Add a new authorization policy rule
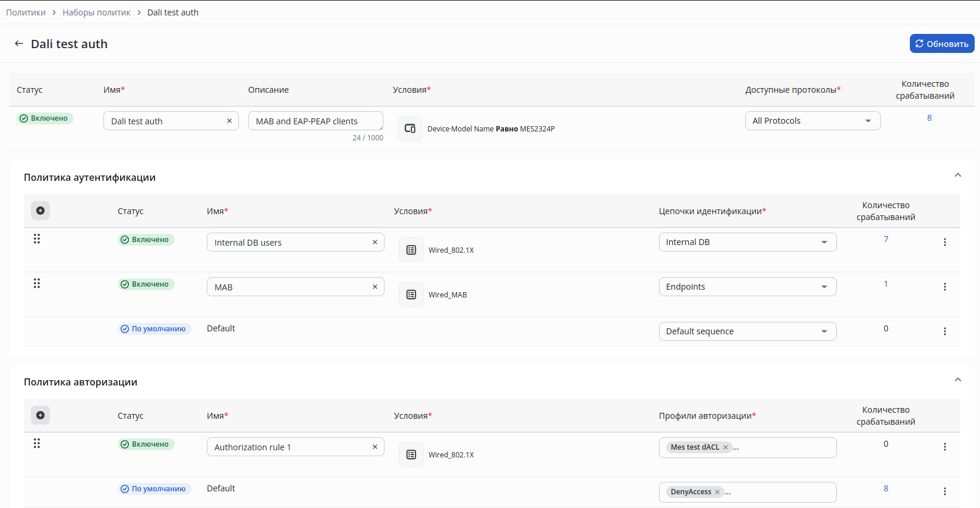The height and width of the screenshot is (508, 980). click(x=40, y=415)
